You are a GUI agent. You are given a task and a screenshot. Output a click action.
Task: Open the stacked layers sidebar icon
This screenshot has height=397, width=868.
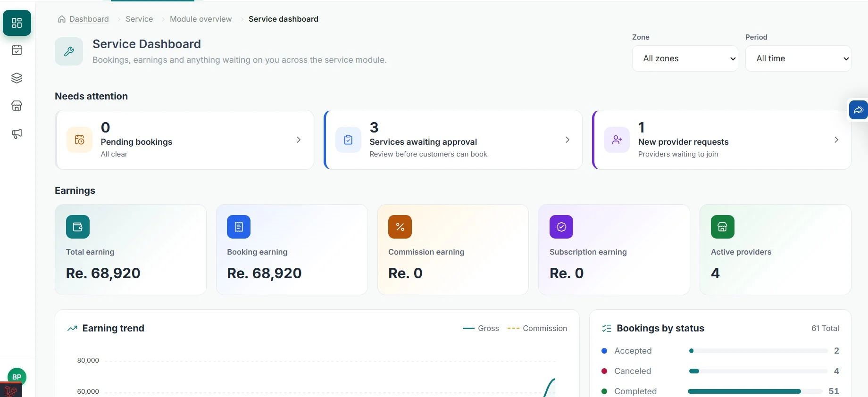pos(17,78)
